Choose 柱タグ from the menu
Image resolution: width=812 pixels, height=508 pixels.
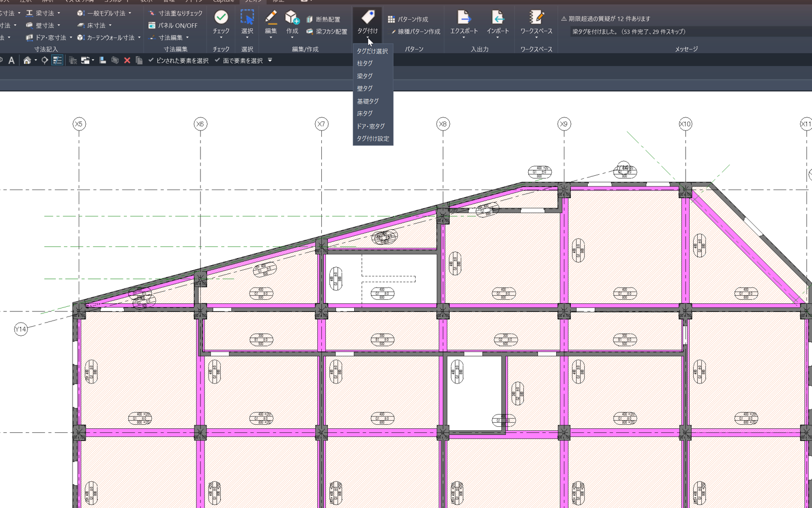point(373,63)
